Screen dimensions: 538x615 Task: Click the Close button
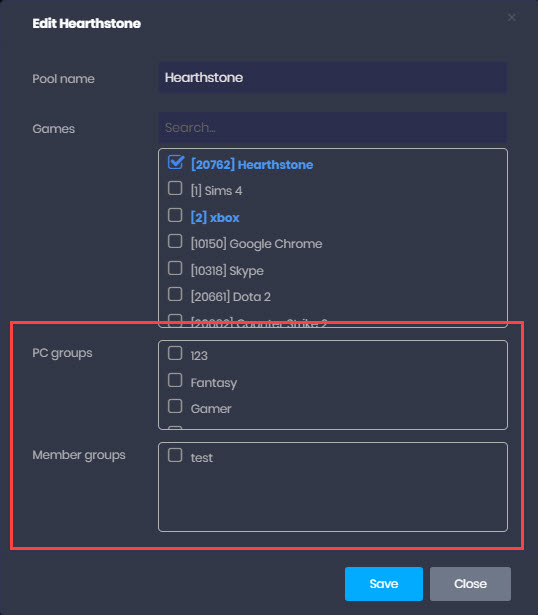tap(470, 584)
